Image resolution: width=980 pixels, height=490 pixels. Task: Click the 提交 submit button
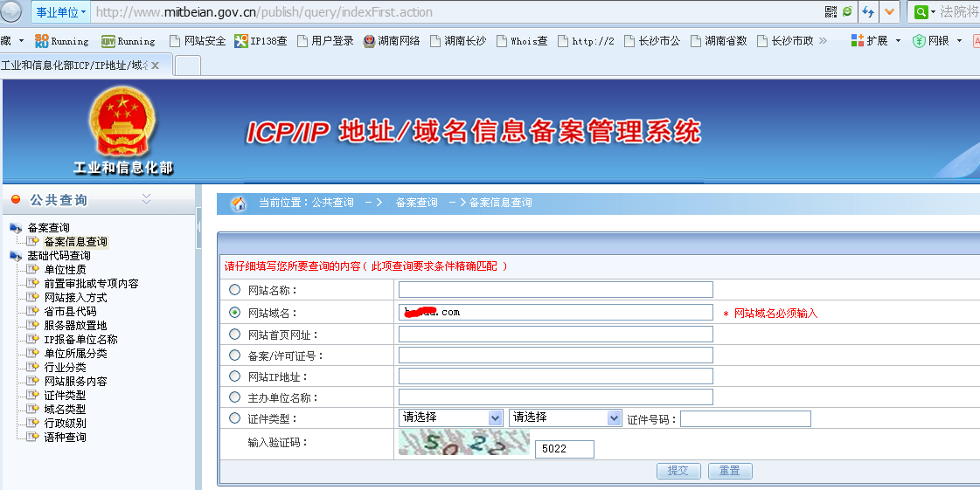click(678, 471)
